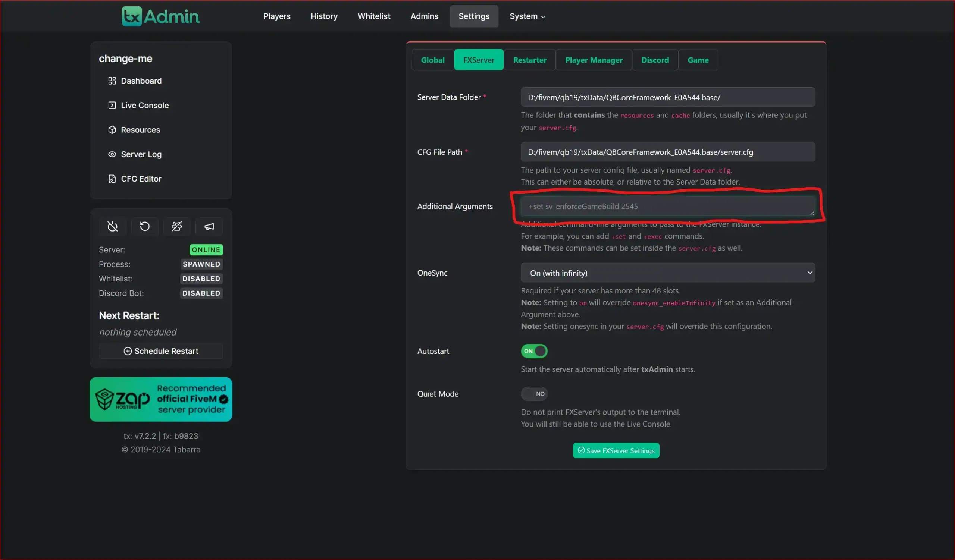Click the change-me server name
The image size is (955, 560).
pyautogui.click(x=125, y=59)
